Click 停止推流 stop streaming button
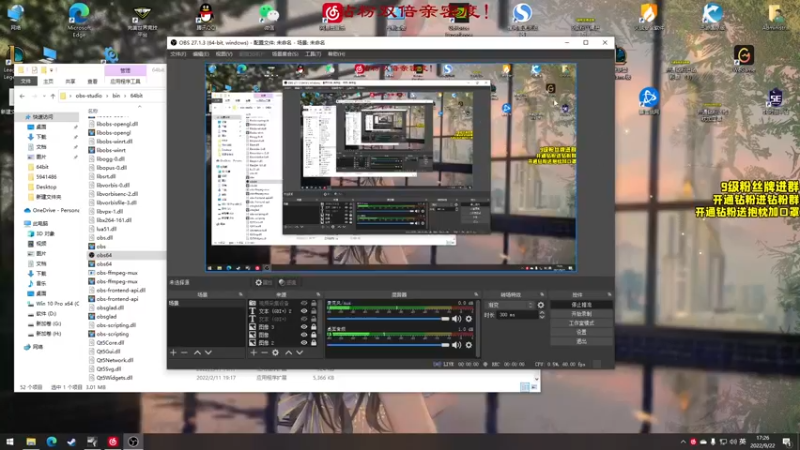Screen dimensions: 800x450 (x=582, y=305)
